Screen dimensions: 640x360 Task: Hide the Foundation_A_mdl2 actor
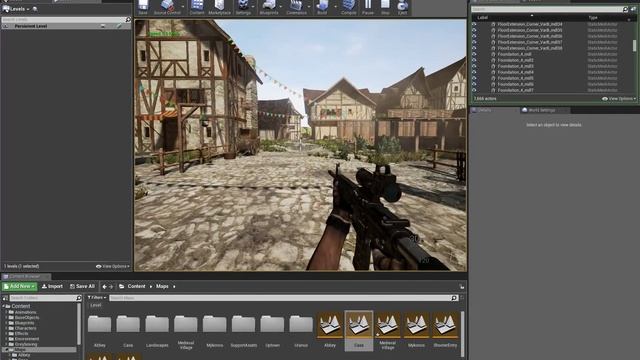474,60
